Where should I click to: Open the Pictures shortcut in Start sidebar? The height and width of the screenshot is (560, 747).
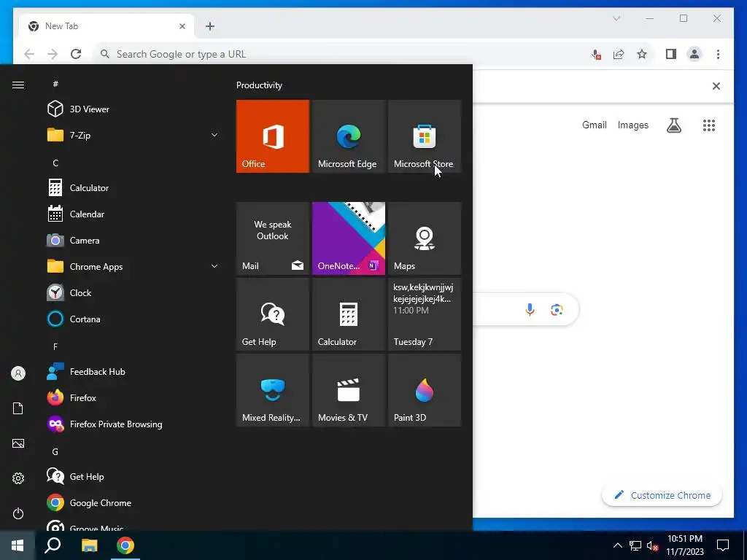tap(18, 443)
